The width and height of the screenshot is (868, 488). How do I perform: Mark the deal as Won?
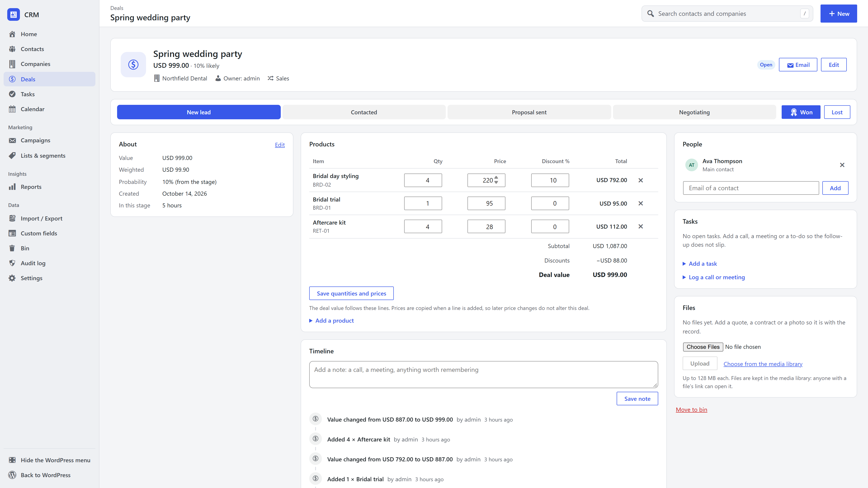point(801,112)
